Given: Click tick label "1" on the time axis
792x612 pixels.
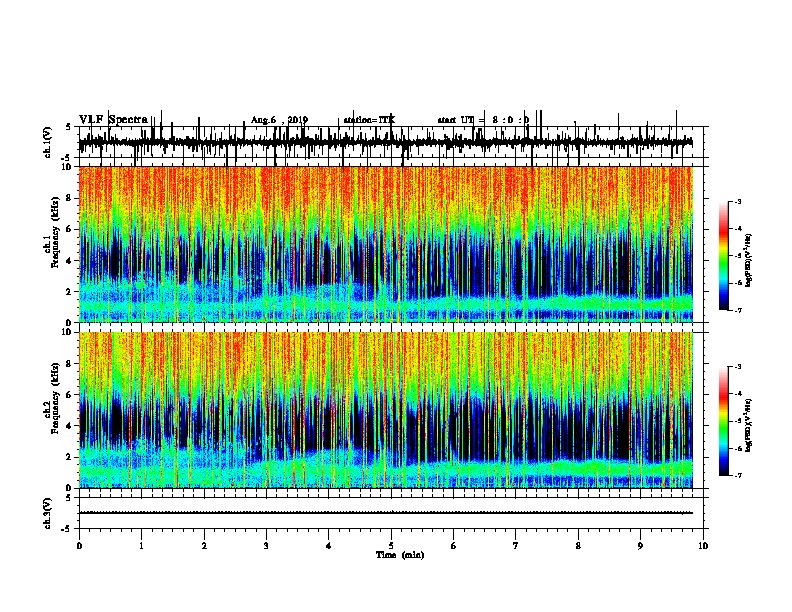Looking at the screenshot, I should (141, 546).
